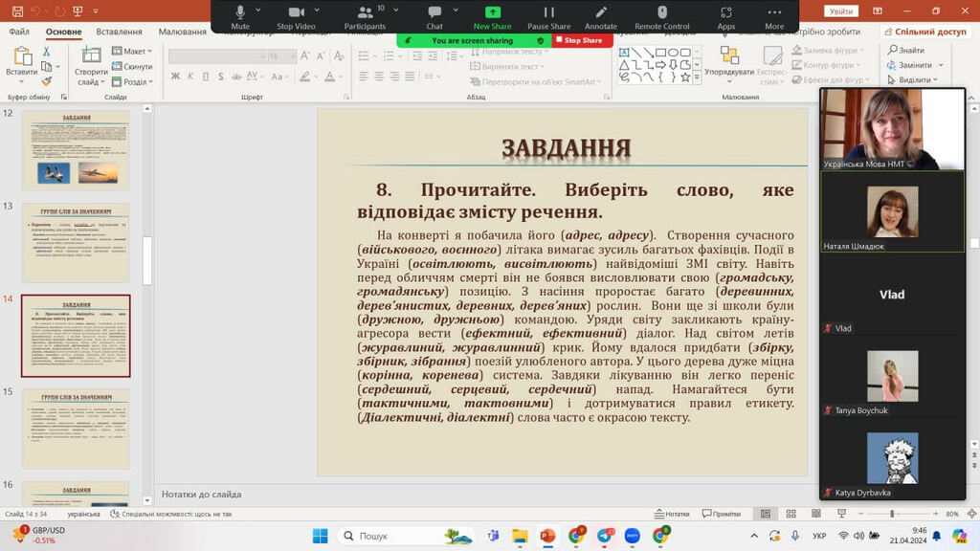980x551 pixels.
Task: Click the Спільний доступ button
Action: coord(924,32)
